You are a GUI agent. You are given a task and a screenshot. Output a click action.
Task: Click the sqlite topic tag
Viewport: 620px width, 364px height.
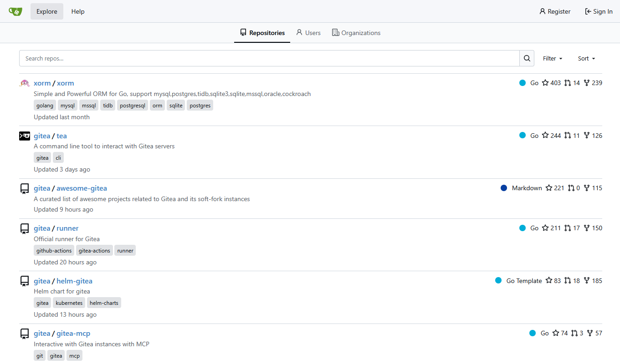176,106
